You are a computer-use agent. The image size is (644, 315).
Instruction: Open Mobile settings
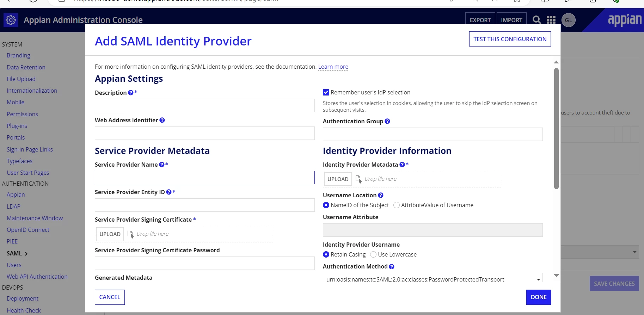click(16, 102)
